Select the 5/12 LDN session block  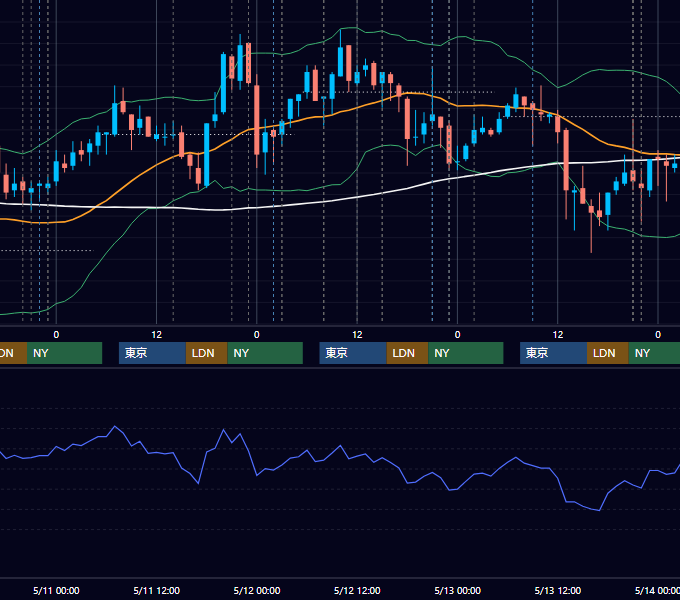tap(407, 353)
